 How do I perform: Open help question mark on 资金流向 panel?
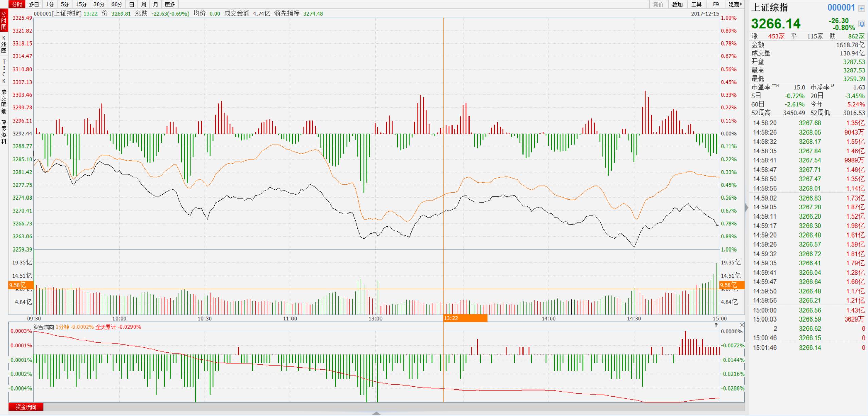click(716, 325)
